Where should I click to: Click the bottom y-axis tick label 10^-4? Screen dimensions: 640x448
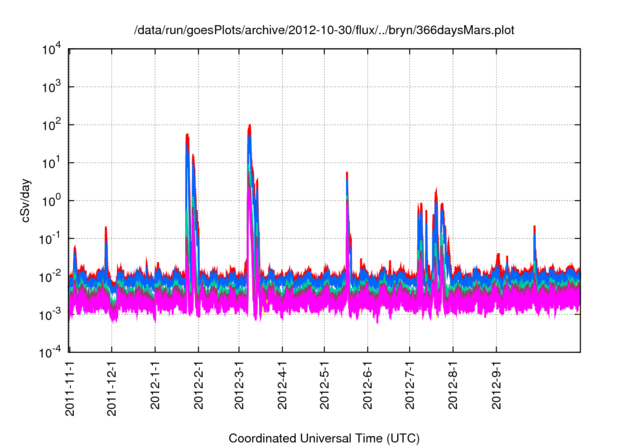coord(49,351)
